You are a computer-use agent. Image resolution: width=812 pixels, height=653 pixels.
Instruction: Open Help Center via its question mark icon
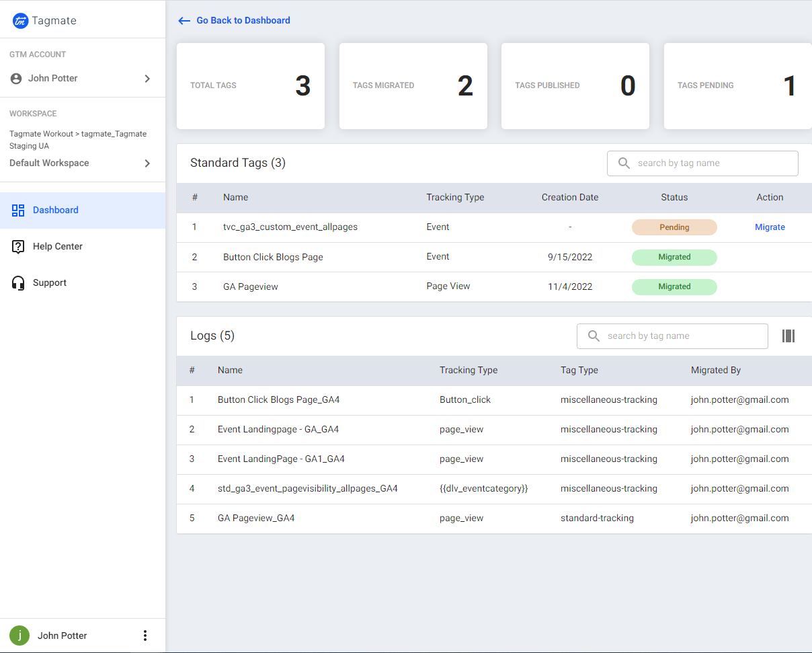[17, 246]
